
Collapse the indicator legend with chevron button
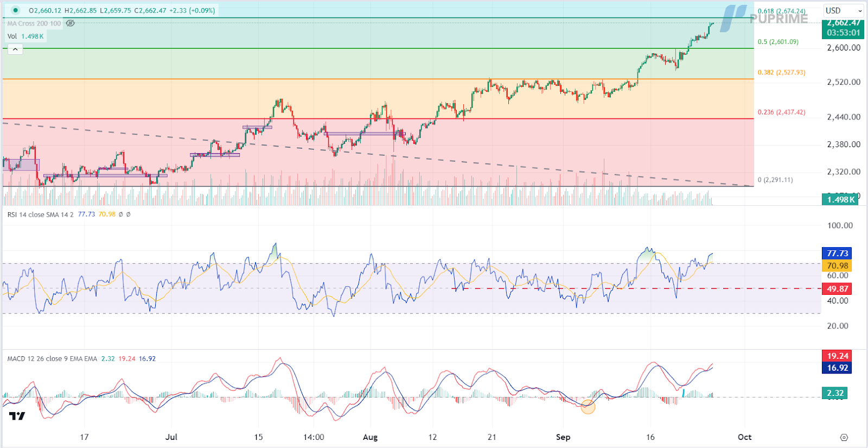coord(15,49)
